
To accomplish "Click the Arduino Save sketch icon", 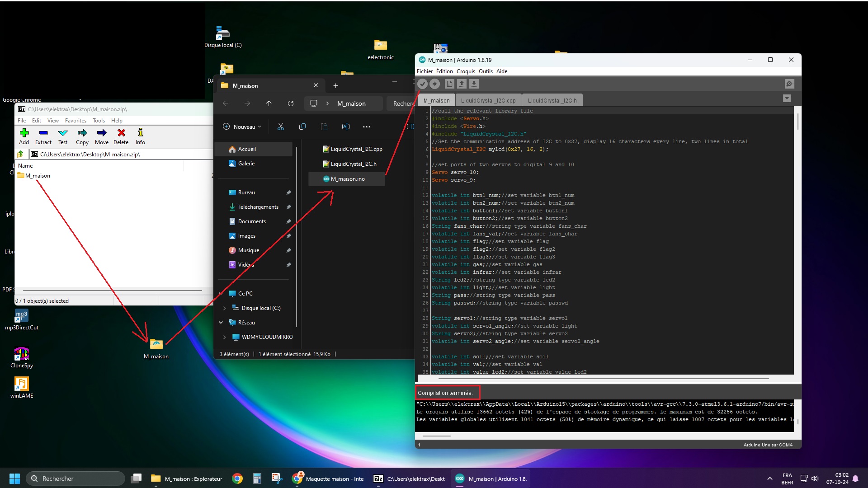I will 474,84.
